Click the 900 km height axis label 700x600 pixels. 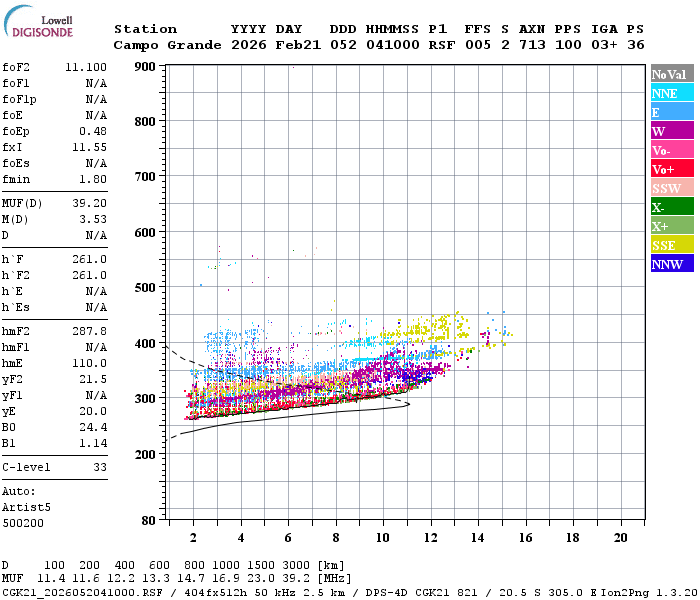point(145,67)
